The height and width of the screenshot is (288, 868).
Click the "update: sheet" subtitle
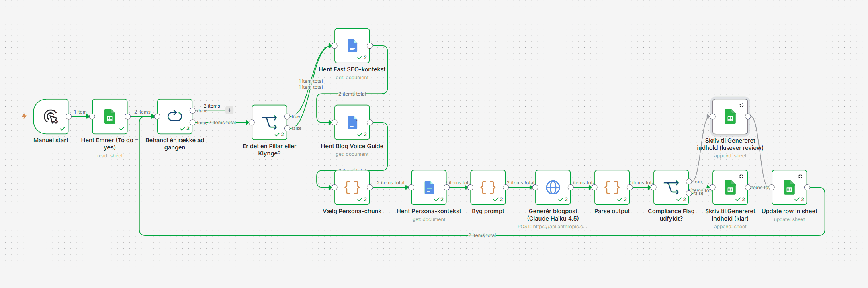pos(789,219)
